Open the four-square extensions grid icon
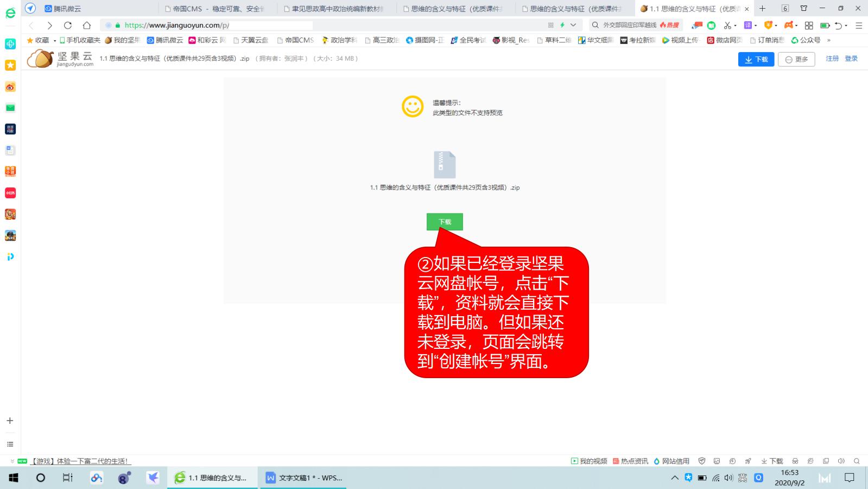868x489 pixels. pos(809,26)
